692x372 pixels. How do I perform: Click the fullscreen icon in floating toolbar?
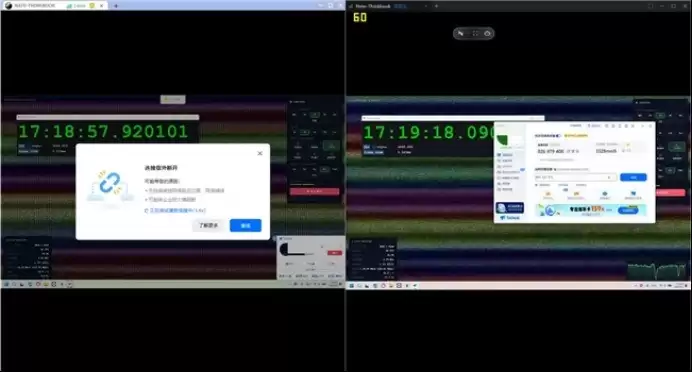click(x=475, y=34)
